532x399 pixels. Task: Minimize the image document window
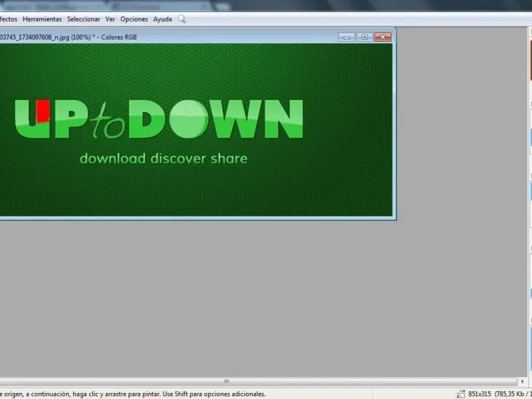point(346,37)
